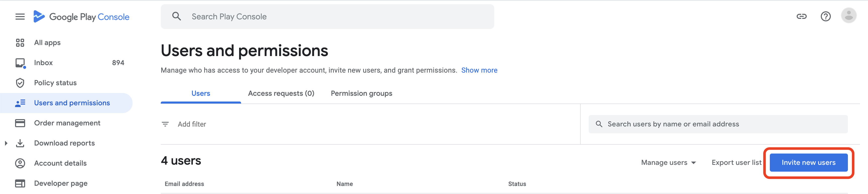Switch to the Access requests tab
Image resolution: width=868 pixels, height=194 pixels.
281,93
